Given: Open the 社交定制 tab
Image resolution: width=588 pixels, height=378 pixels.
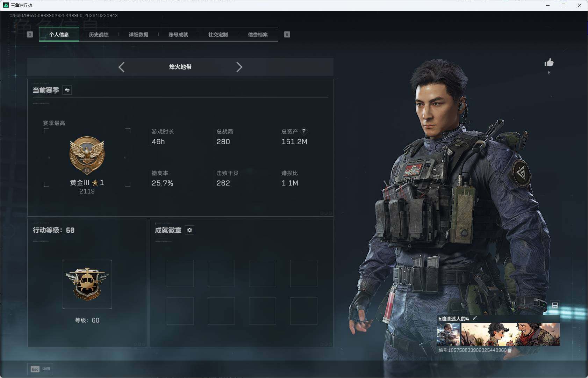Looking at the screenshot, I should [218, 34].
